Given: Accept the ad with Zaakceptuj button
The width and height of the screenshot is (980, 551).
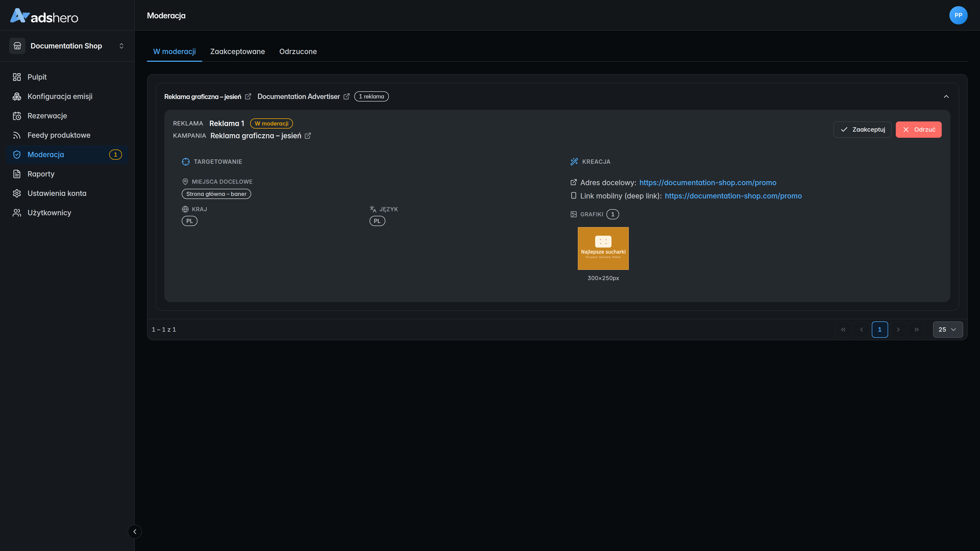Looking at the screenshot, I should (862, 129).
